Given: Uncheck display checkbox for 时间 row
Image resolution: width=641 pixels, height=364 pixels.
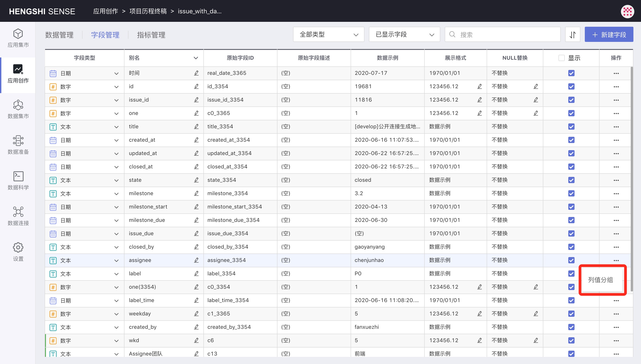Looking at the screenshot, I should 571,73.
